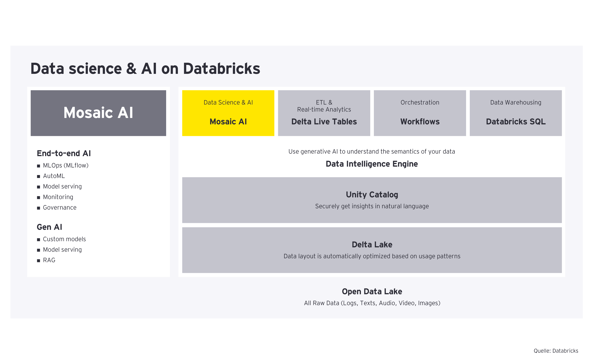Screen dimensions: 594x364
Task: Click the Quelle: Databricks source text
Action: pyautogui.click(x=556, y=351)
